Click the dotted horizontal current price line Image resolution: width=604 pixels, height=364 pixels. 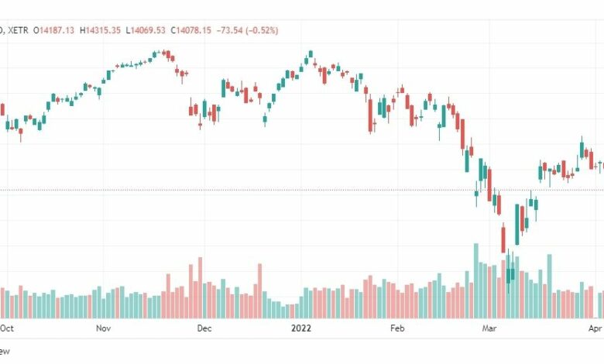point(302,190)
